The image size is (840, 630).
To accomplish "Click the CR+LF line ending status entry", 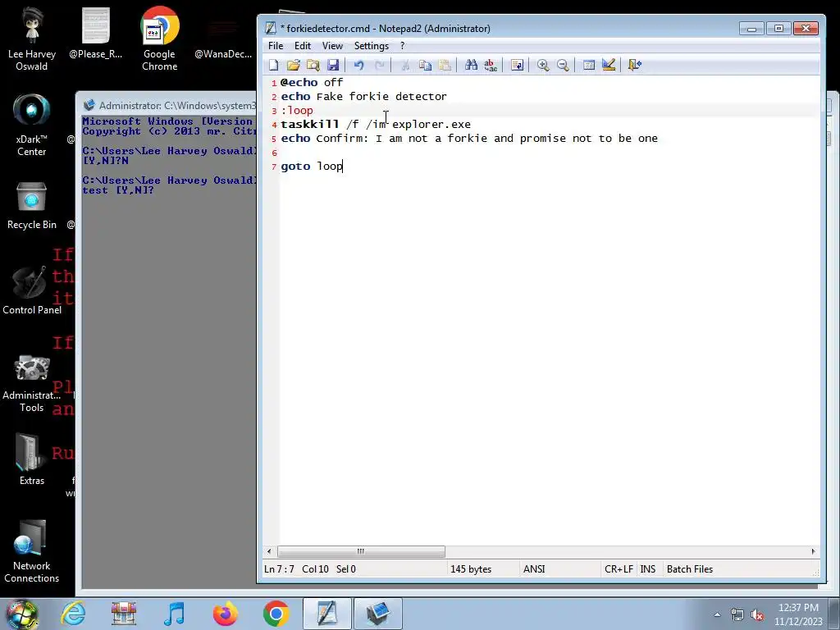I will [619, 569].
